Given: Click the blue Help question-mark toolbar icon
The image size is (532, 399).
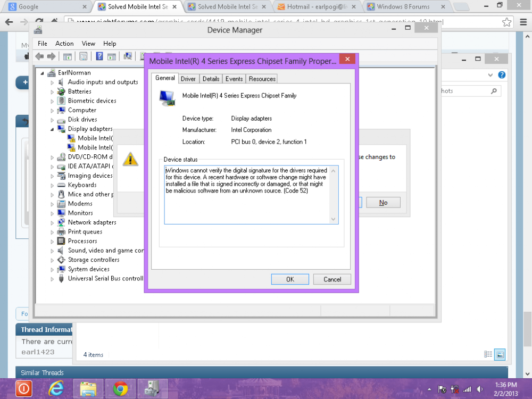Looking at the screenshot, I should click(x=99, y=56).
